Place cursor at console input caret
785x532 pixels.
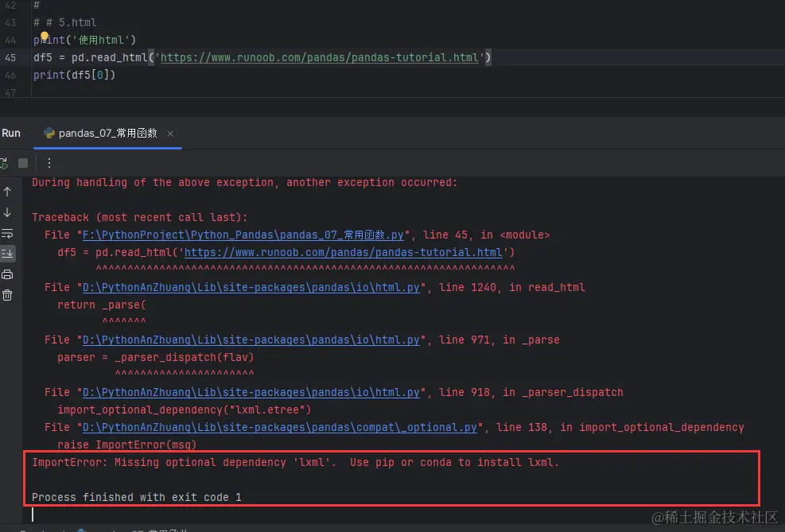tap(33, 515)
